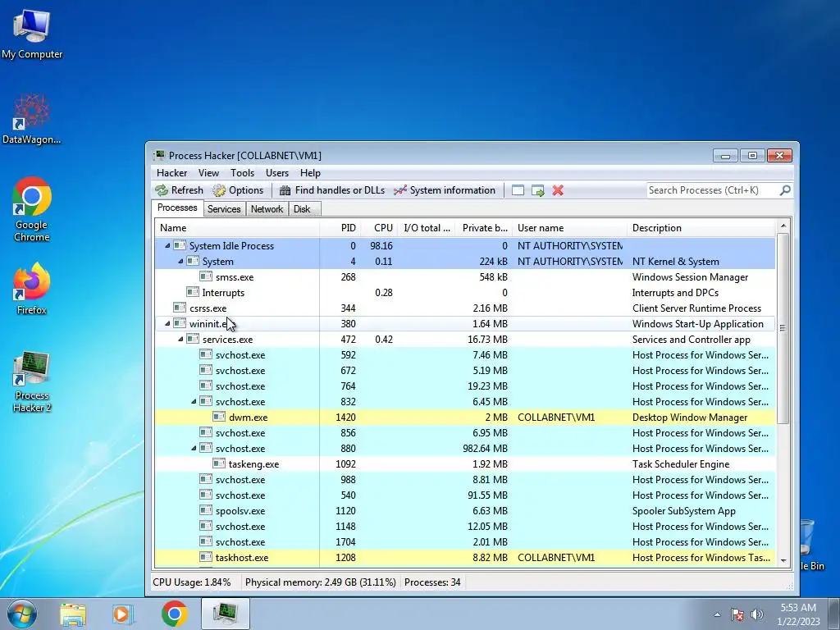Select the svchost.exe row with PID 540
Viewport: 840px width, 630px height.
point(465,495)
